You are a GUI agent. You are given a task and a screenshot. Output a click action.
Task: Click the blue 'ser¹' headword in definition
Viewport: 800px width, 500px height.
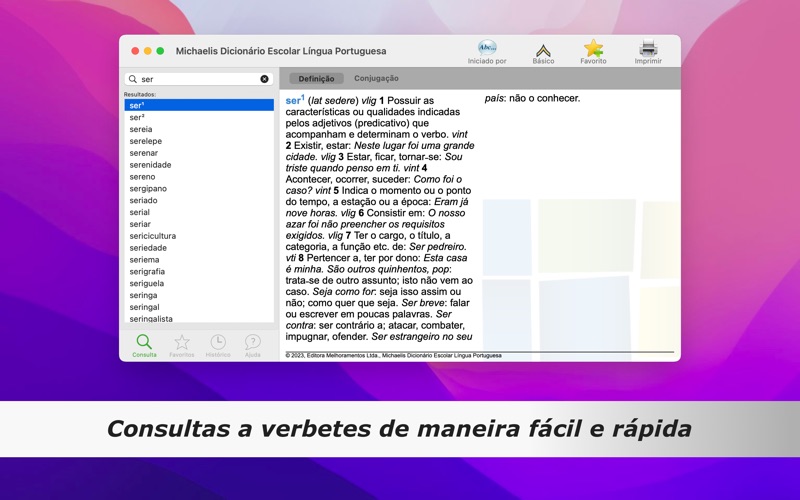pos(295,100)
